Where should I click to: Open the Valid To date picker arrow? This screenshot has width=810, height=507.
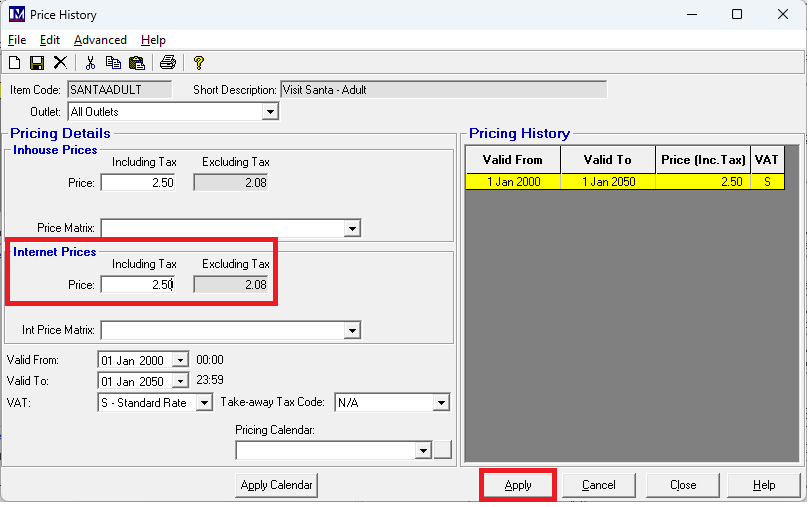[180, 381]
